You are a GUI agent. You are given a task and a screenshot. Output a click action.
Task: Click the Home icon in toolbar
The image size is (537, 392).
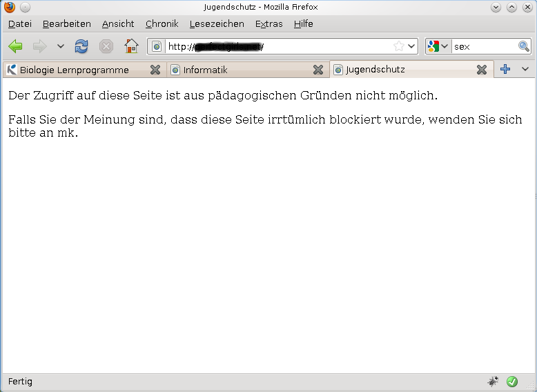[x=131, y=46]
